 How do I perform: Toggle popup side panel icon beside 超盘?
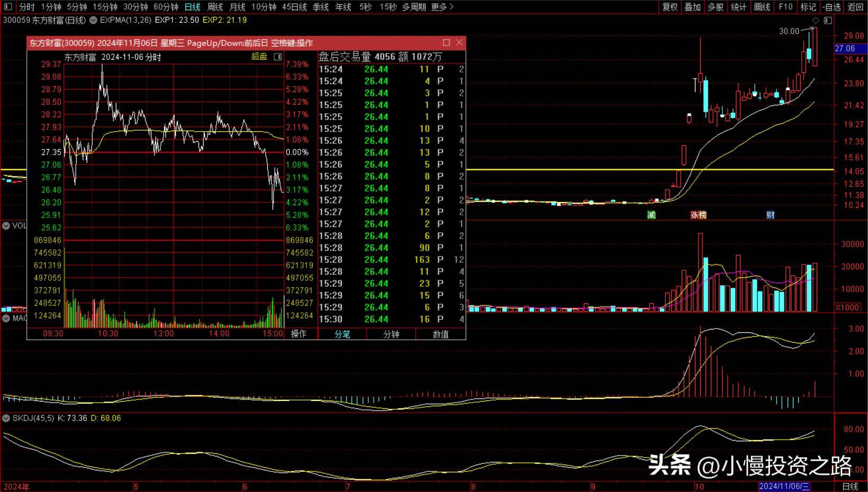click(x=278, y=57)
